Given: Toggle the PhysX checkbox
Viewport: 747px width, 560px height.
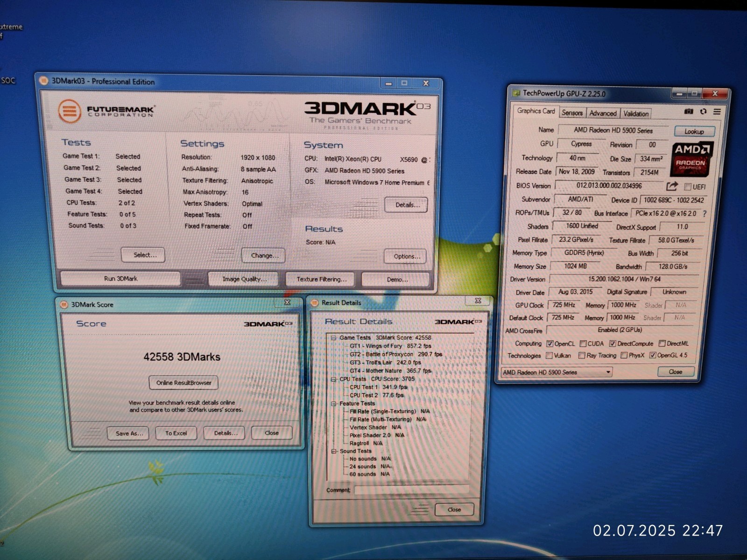Looking at the screenshot, I should coord(624,356).
